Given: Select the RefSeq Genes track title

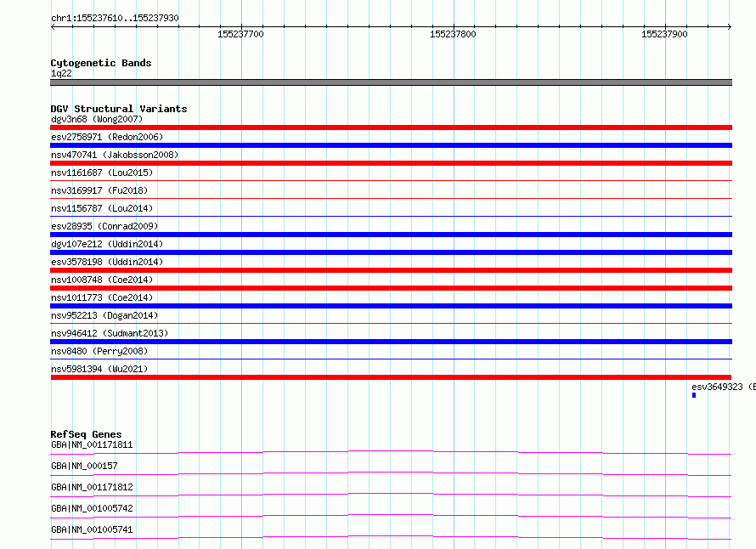Looking at the screenshot, I should (x=86, y=434).
